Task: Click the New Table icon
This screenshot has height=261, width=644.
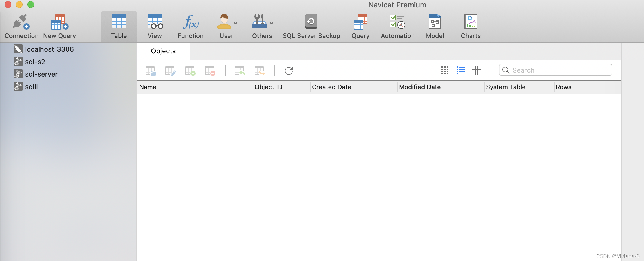Action: click(x=190, y=71)
